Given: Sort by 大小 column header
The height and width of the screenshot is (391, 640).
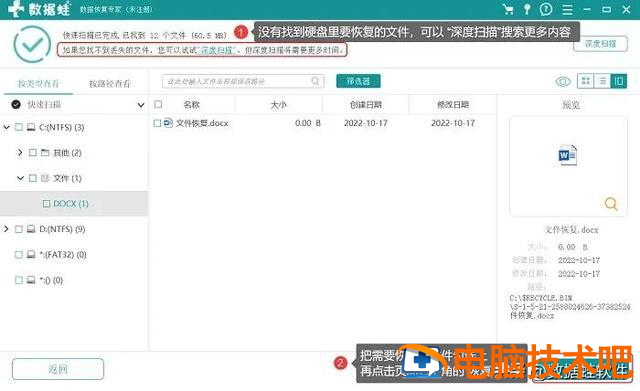Looking at the screenshot, I should click(x=279, y=105).
